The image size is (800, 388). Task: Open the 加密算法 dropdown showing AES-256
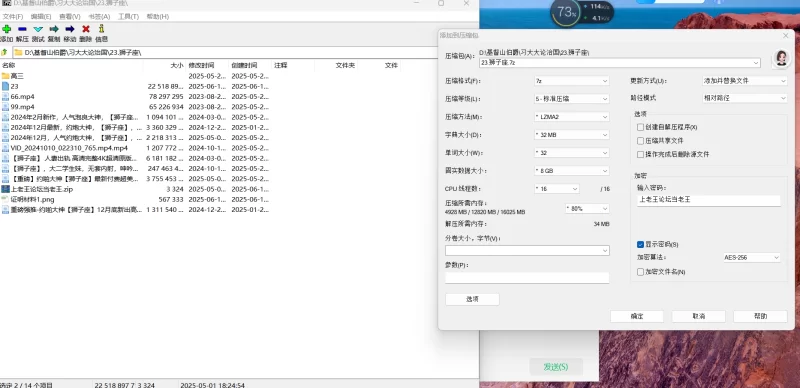(x=752, y=257)
